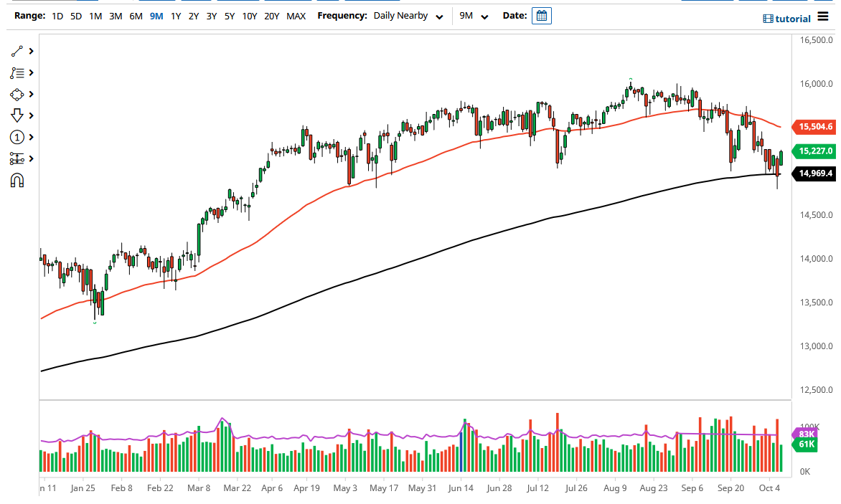The width and height of the screenshot is (841, 504).
Task: Click the green 15,227.0 price flag
Action: [x=816, y=151]
